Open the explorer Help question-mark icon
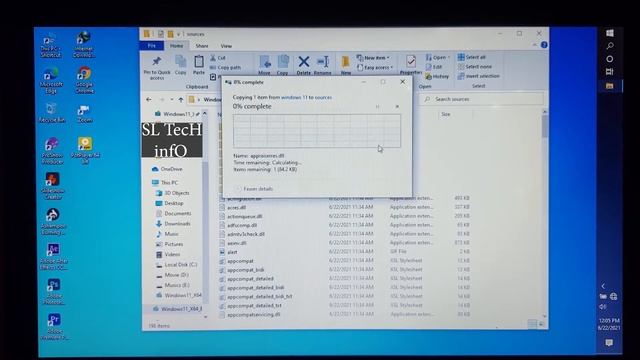 tap(544, 45)
